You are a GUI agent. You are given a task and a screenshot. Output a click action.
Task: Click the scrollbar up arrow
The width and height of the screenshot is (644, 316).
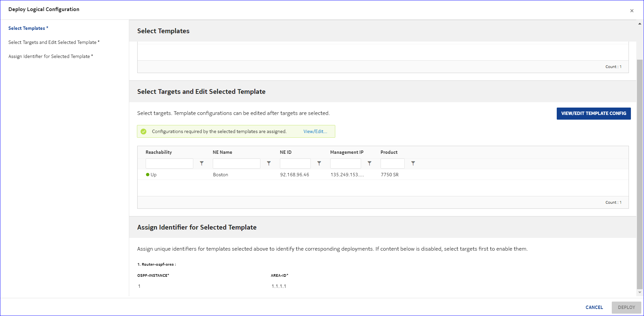640,24
